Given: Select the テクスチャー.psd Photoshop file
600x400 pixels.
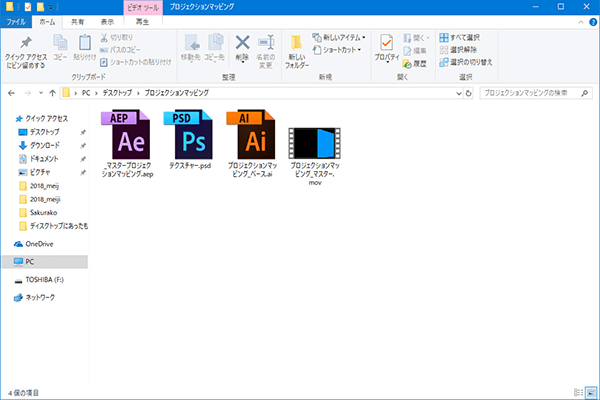Looking at the screenshot, I should coord(190,140).
